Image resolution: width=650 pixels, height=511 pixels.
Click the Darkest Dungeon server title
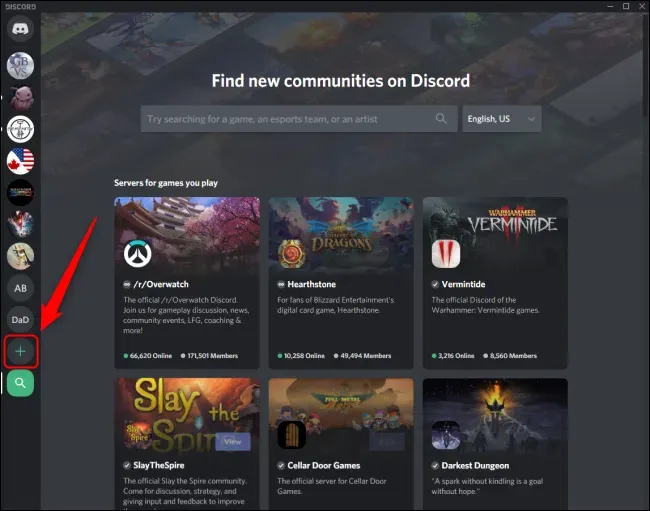point(475,465)
